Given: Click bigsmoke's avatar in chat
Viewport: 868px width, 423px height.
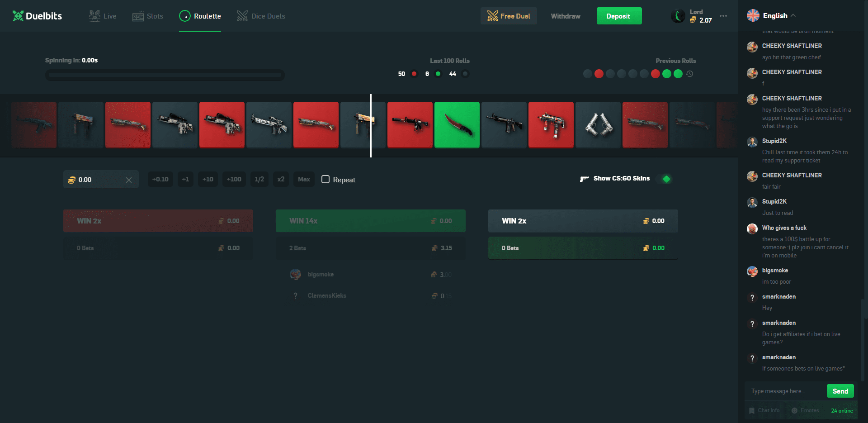Looking at the screenshot, I should [752, 271].
